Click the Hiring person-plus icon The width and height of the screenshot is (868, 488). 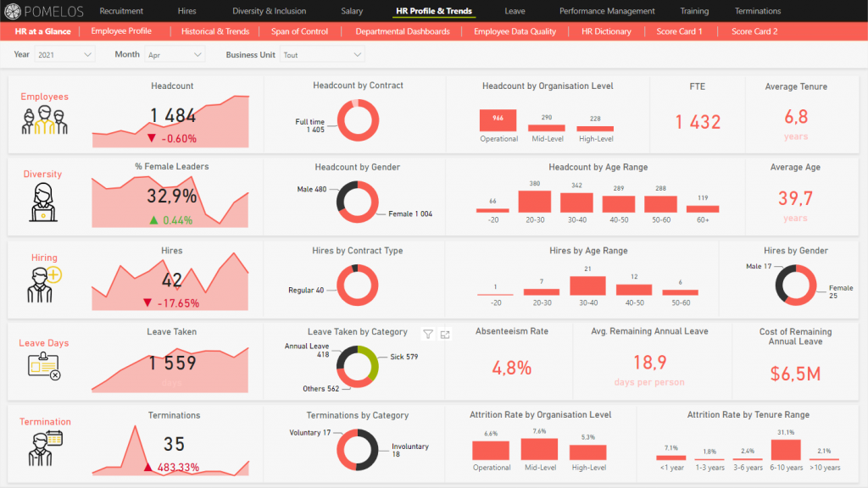43,285
